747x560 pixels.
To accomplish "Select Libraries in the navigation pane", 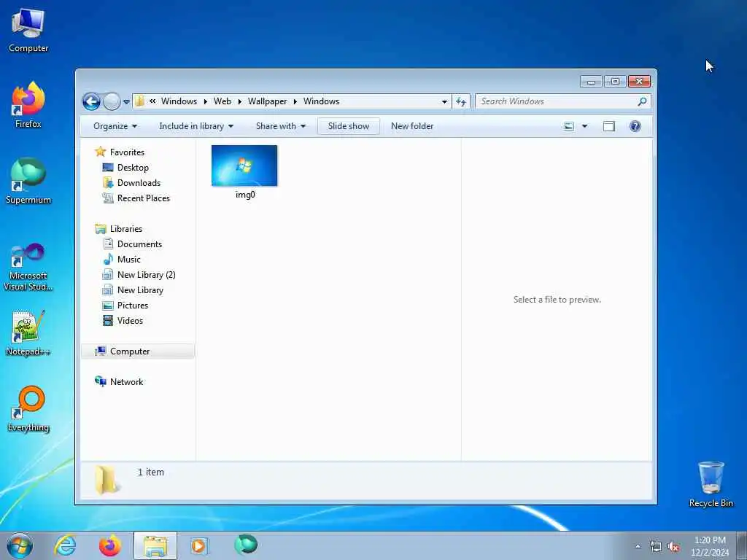I will pos(125,229).
